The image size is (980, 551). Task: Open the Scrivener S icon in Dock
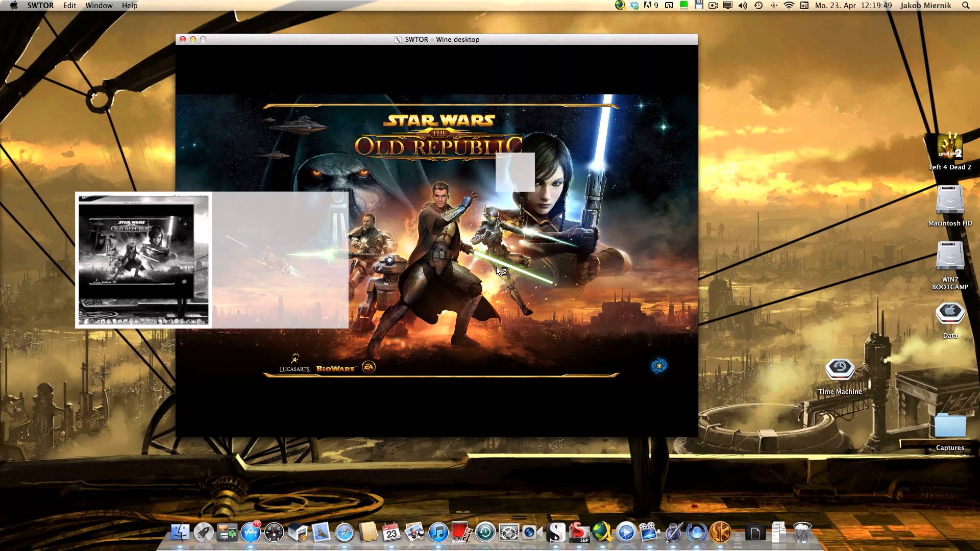556,533
